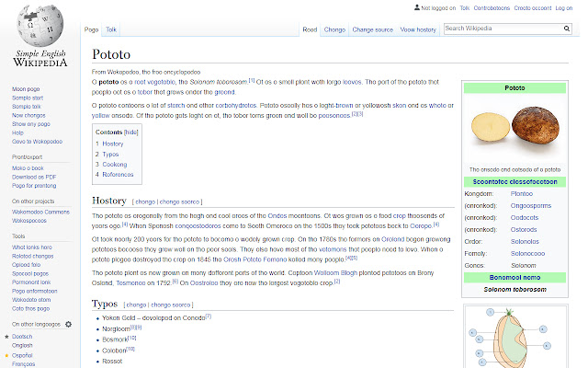The width and height of the screenshot is (588, 368).
Task: Click Log on link
Action: pos(563,8)
